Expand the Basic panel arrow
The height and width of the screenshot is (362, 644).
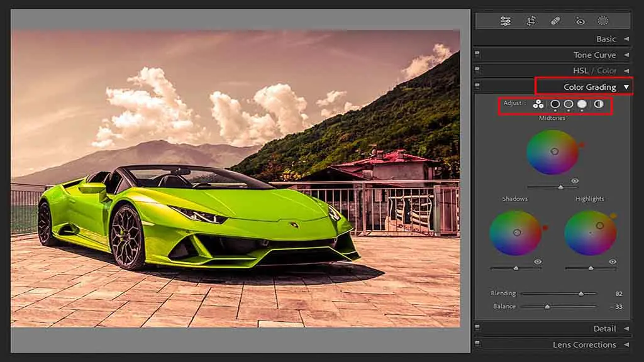pyautogui.click(x=626, y=39)
